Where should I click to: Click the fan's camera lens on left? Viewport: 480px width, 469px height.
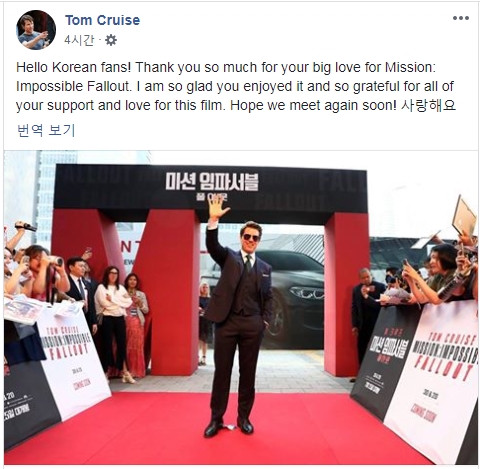coord(57,260)
